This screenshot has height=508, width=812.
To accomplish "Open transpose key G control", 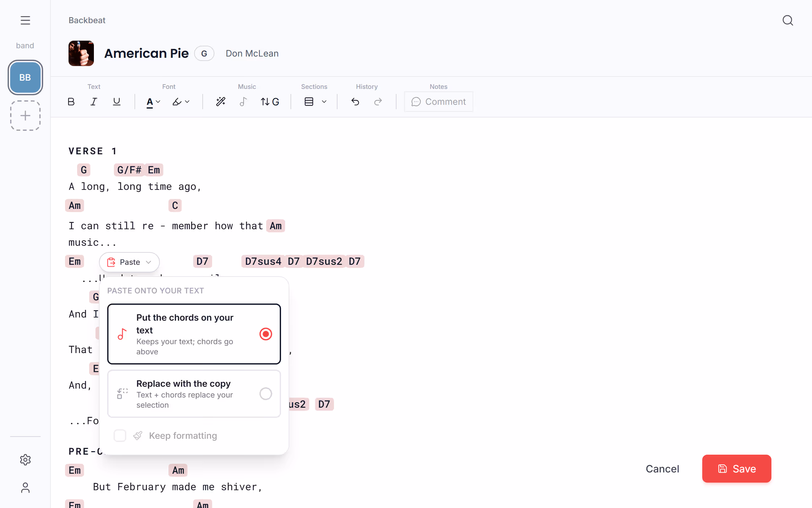I will pyautogui.click(x=270, y=102).
